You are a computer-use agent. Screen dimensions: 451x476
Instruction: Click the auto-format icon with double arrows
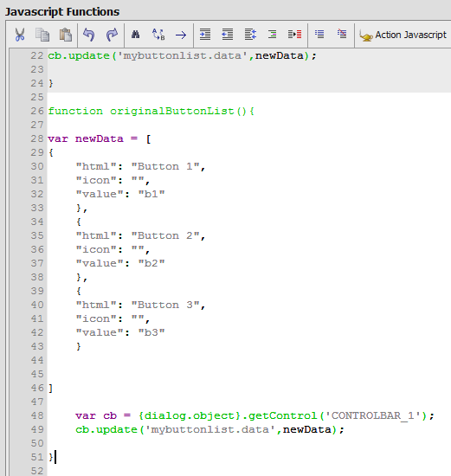point(250,35)
